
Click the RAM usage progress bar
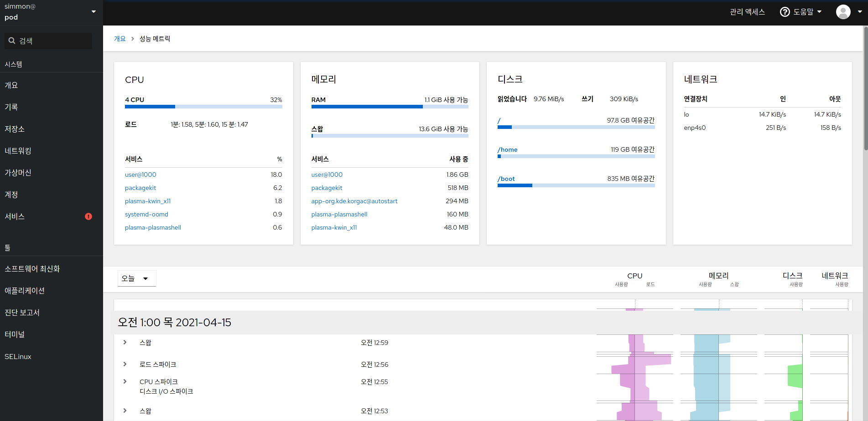pos(390,107)
